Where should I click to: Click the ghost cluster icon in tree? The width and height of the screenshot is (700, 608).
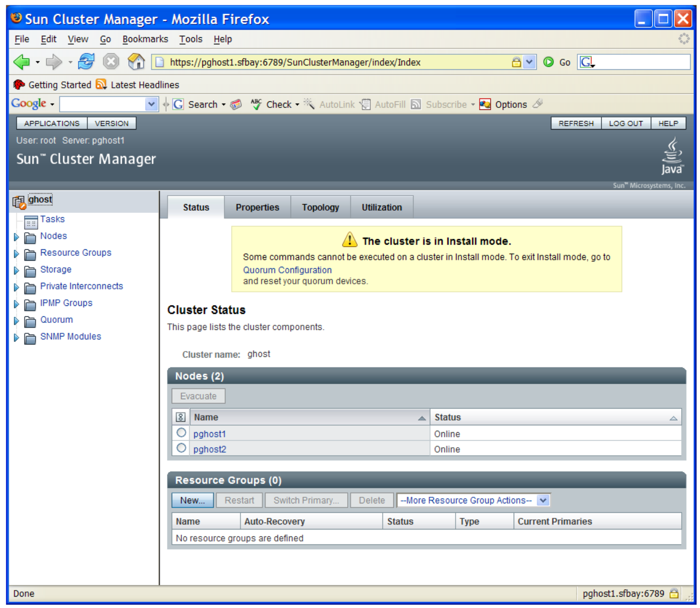(x=19, y=202)
